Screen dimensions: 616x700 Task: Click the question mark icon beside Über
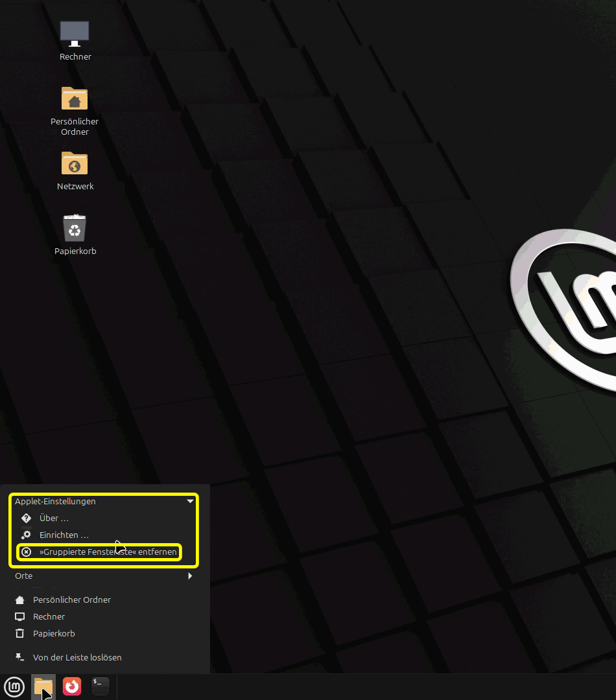(x=26, y=519)
